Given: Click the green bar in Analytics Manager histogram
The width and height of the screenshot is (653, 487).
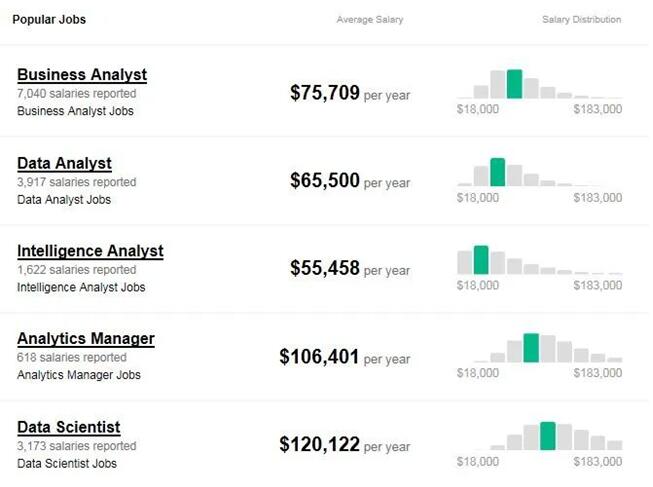Looking at the screenshot, I should (531, 348).
